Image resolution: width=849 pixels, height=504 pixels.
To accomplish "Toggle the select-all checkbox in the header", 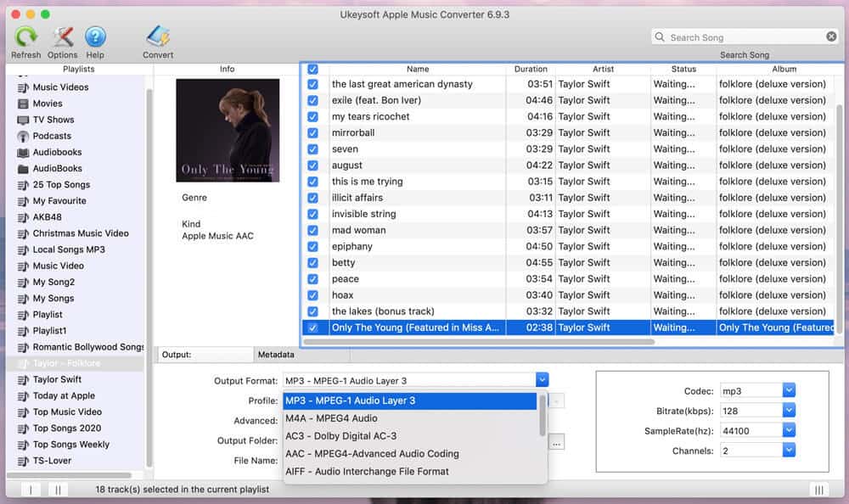I will coord(313,69).
